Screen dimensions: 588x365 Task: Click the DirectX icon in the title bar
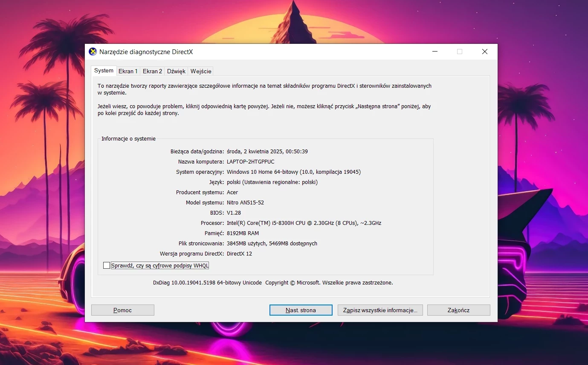(93, 52)
